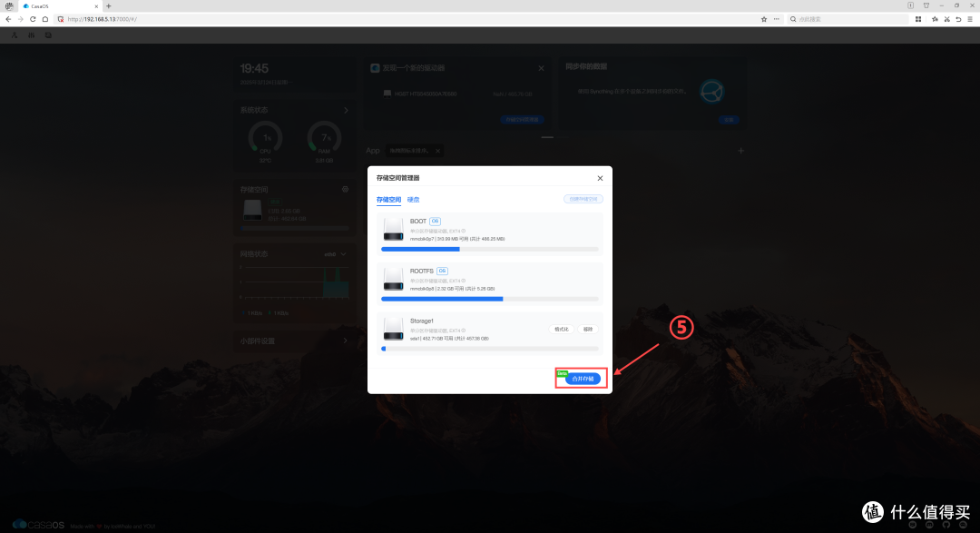Click the blue 合并存储 merge storage button

(583, 379)
